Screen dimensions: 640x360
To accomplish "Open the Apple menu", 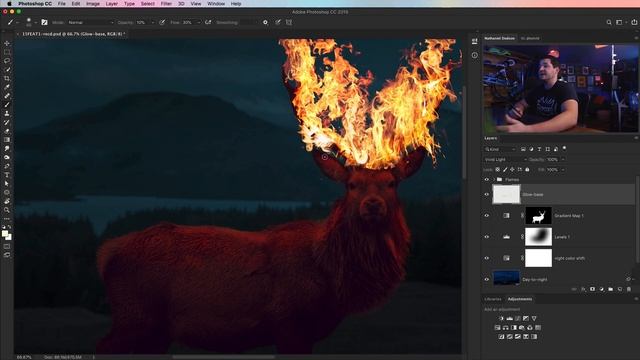I will click(9, 4).
